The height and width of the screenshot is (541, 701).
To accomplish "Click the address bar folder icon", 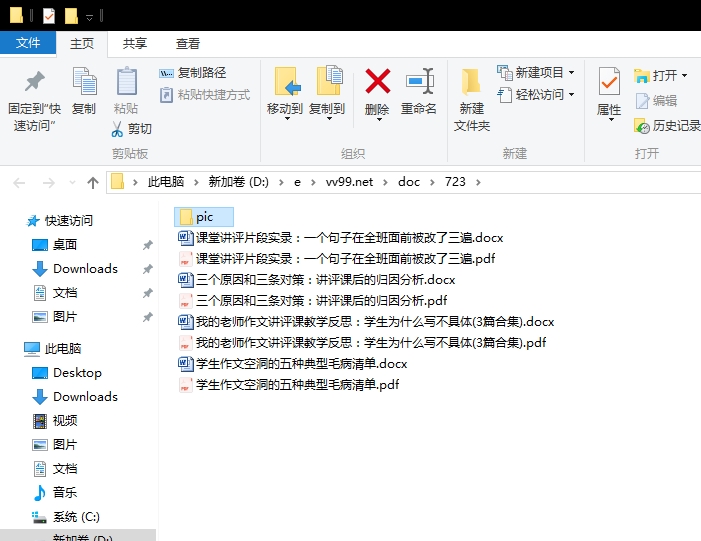I will pos(117,182).
